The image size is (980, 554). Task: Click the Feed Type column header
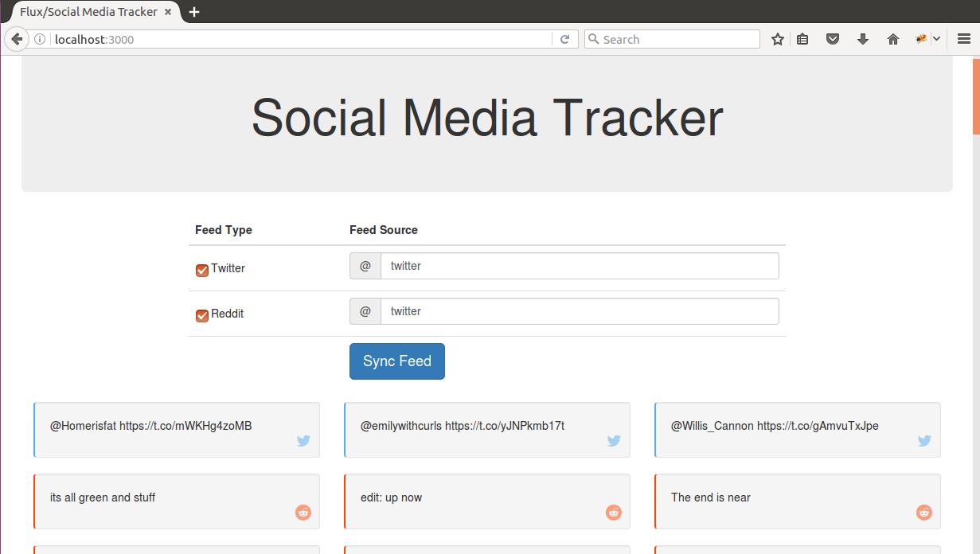(x=224, y=230)
